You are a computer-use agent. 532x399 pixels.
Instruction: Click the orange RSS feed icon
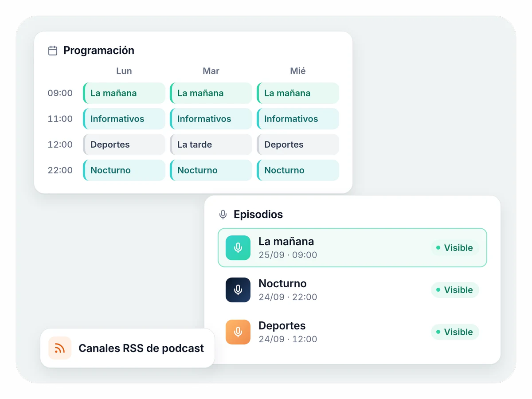coord(60,348)
